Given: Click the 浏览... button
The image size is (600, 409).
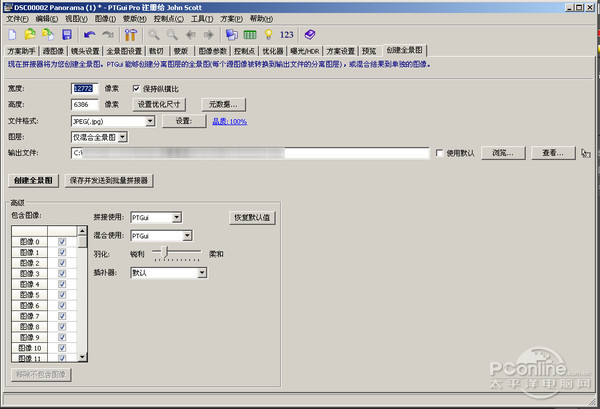Looking at the screenshot, I should tap(503, 153).
